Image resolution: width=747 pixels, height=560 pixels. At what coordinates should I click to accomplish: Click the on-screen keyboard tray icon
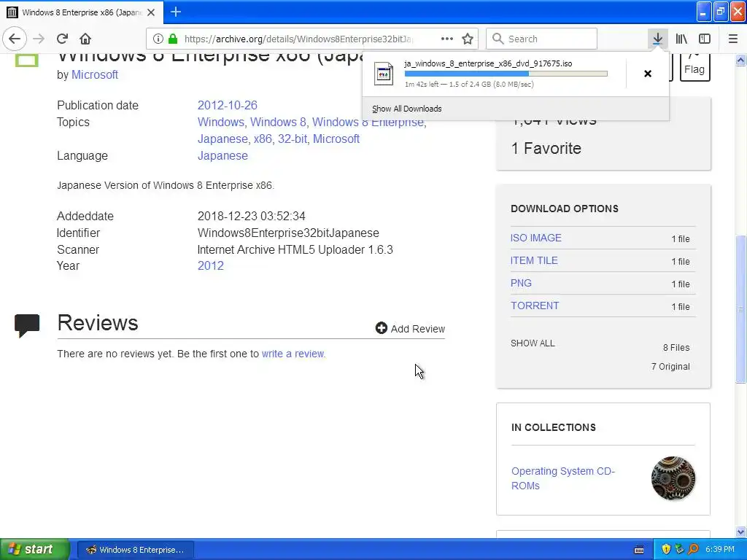coord(639,550)
